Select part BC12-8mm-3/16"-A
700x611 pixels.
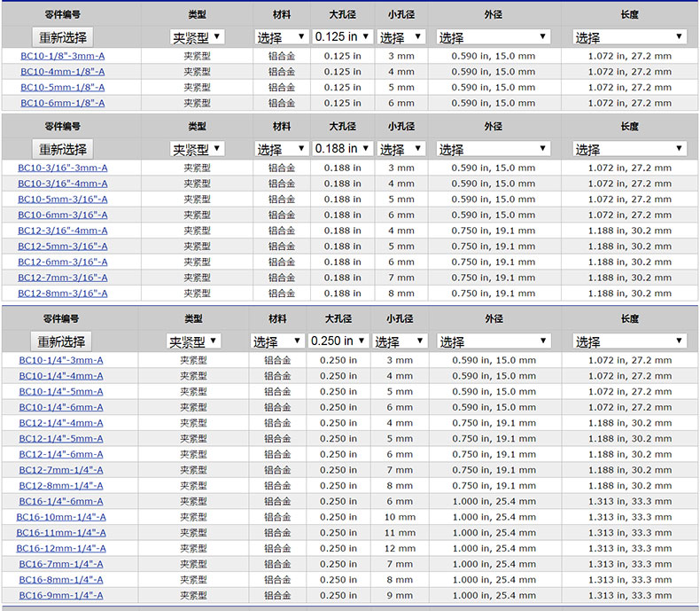[x=63, y=293]
